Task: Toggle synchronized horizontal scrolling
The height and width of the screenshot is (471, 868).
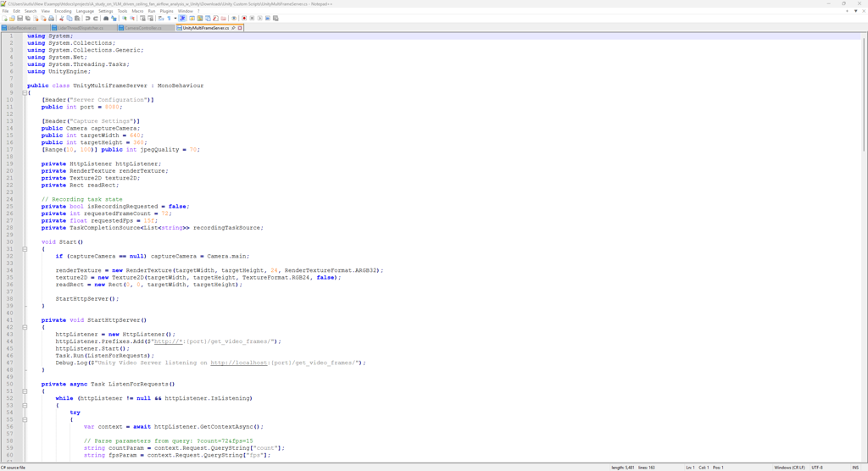Action: [x=151, y=19]
